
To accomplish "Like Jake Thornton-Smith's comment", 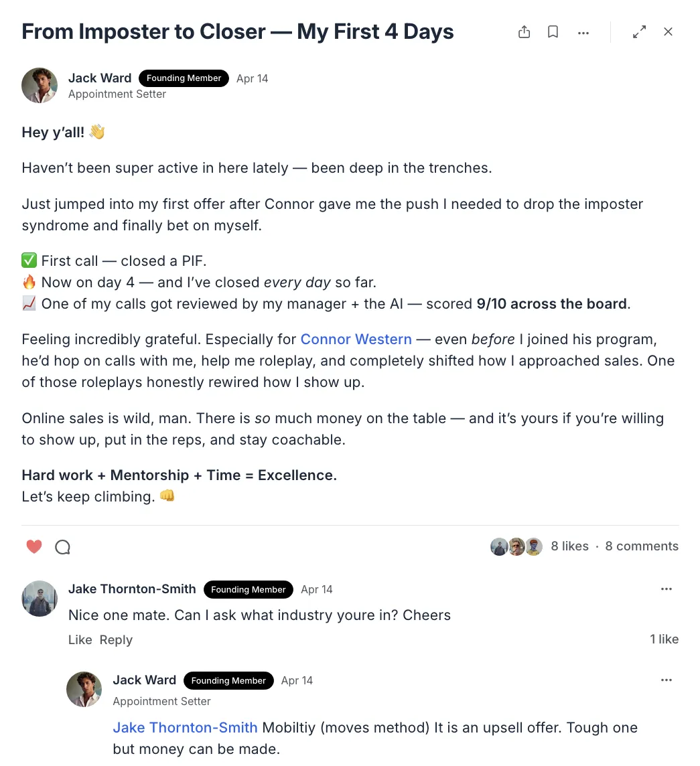I will click(x=80, y=639).
